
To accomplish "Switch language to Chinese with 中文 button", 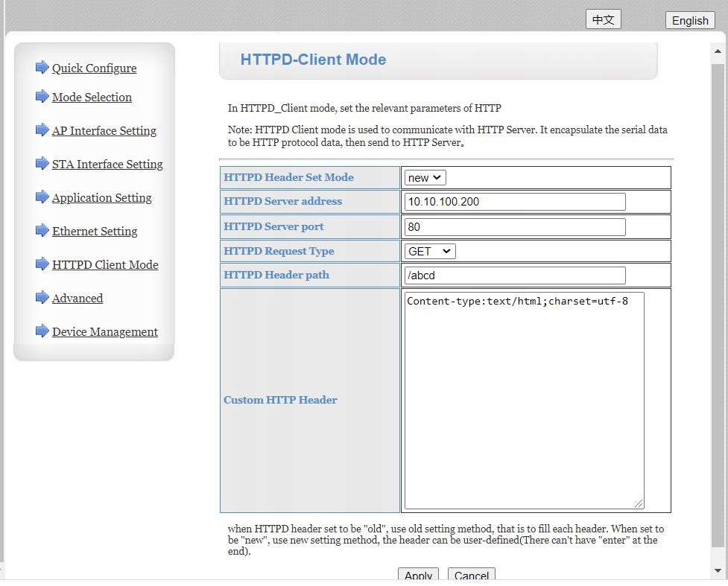I will pos(603,20).
